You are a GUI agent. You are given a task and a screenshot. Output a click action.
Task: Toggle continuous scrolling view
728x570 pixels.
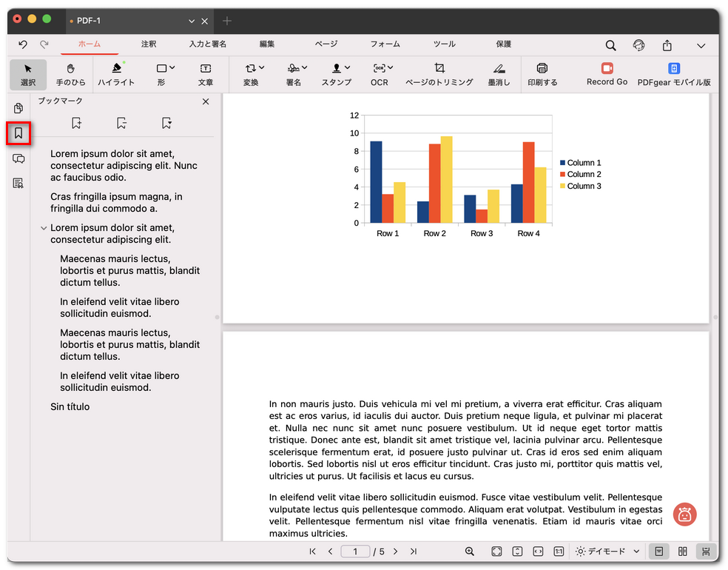[706, 551]
